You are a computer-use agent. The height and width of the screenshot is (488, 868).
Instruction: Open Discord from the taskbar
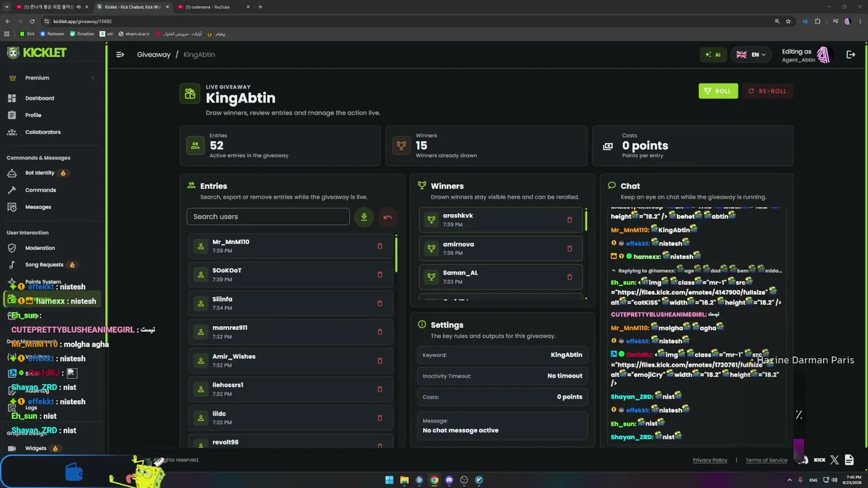click(x=449, y=480)
